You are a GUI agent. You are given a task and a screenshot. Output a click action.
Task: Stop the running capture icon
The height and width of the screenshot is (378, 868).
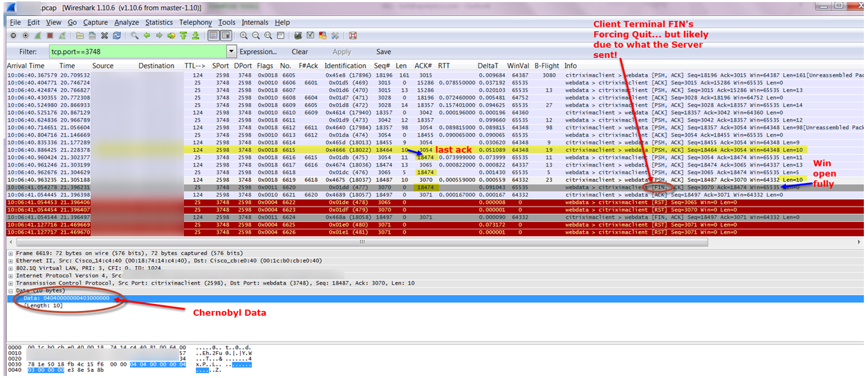click(50, 35)
